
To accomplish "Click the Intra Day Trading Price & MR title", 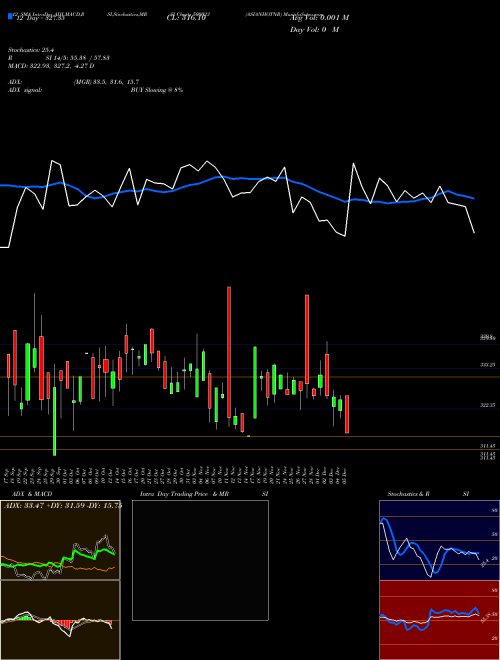I will point(184,494).
